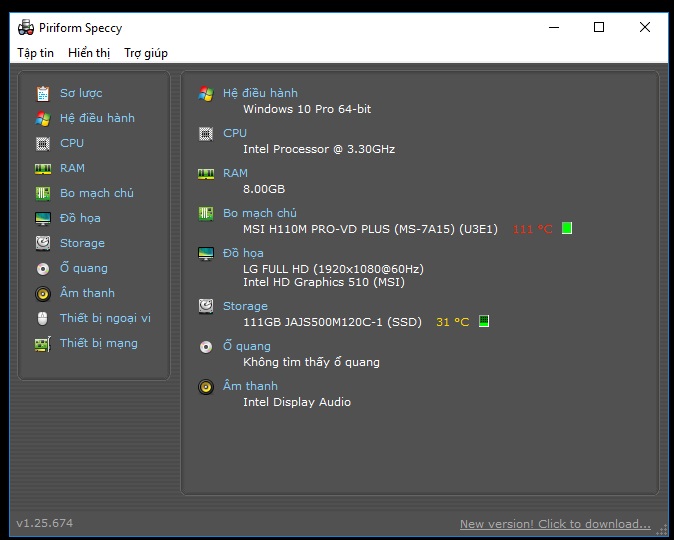This screenshot has width=674, height=540.
Task: Click MSI H110M PRO-VD PLUS text
Action: click(370, 229)
